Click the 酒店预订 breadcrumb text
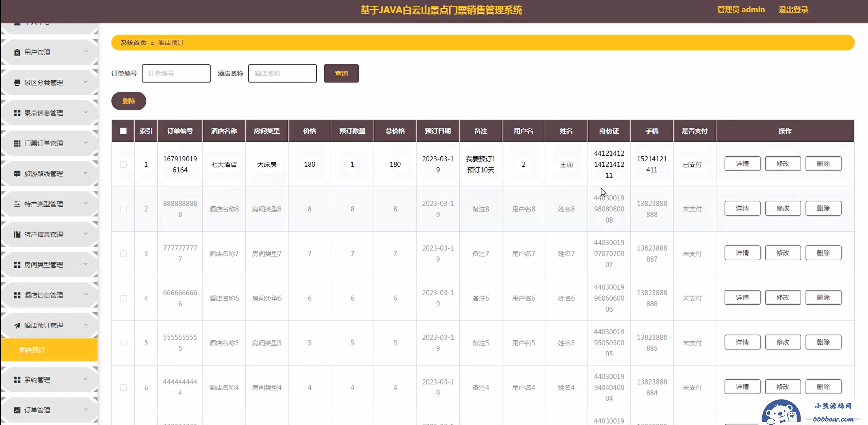Viewport: 868px width, 425px height. click(171, 42)
